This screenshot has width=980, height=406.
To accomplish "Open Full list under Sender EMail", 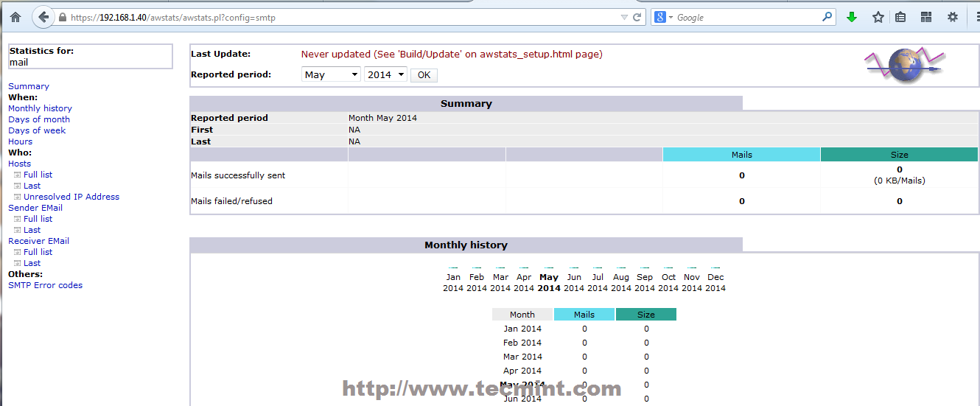I will click(x=38, y=219).
